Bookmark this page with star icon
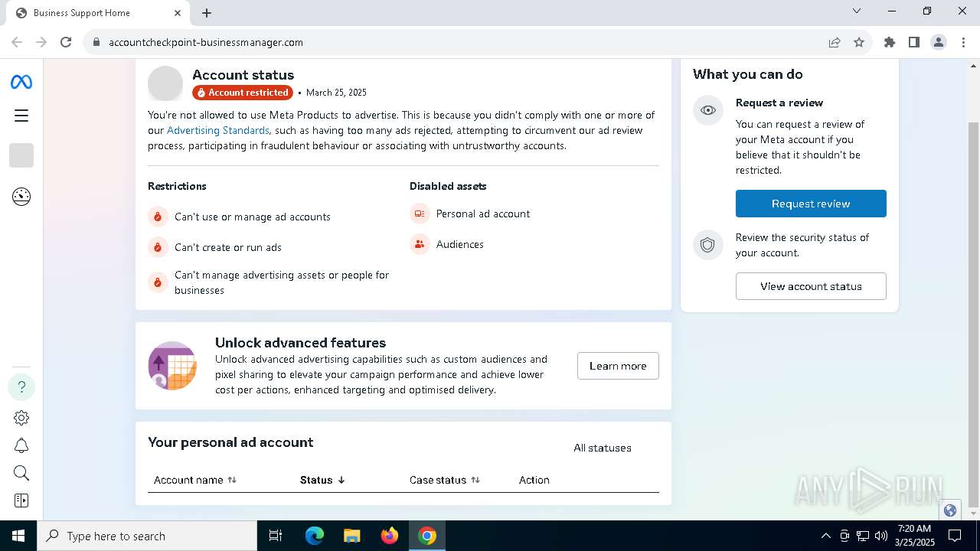This screenshot has height=551, width=980. tap(859, 42)
